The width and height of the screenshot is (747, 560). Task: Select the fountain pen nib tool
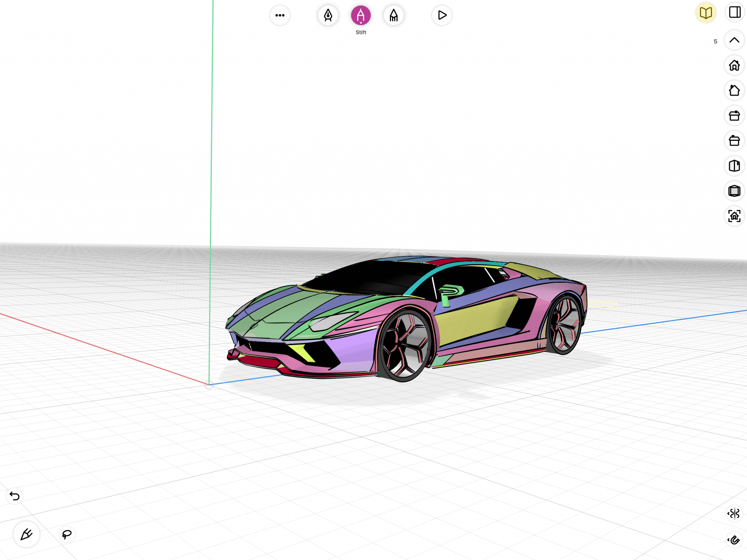[x=328, y=15]
